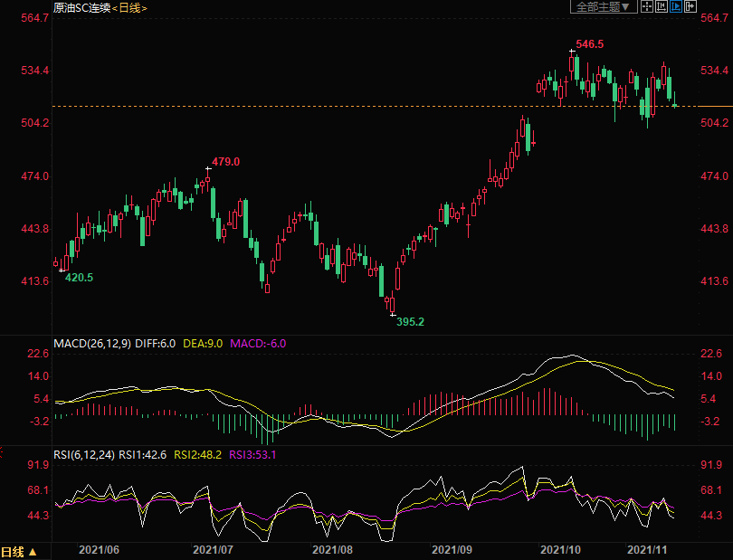Image resolution: width=733 pixels, height=560 pixels.
Task: Click the RSI2:48.2 yellow line legend
Action: point(198,454)
